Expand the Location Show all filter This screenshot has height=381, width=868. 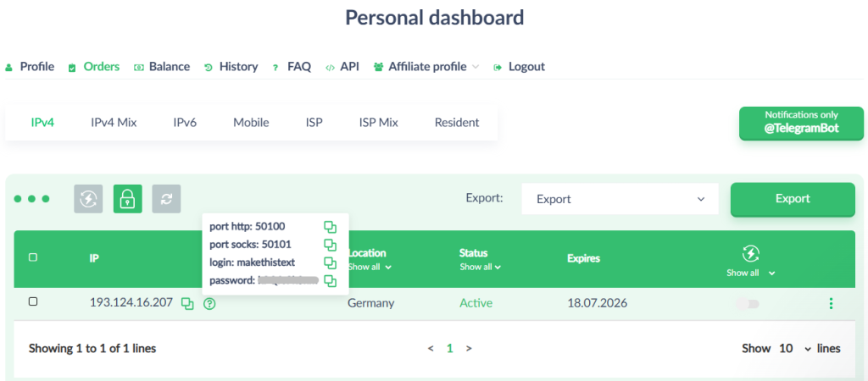[370, 267]
